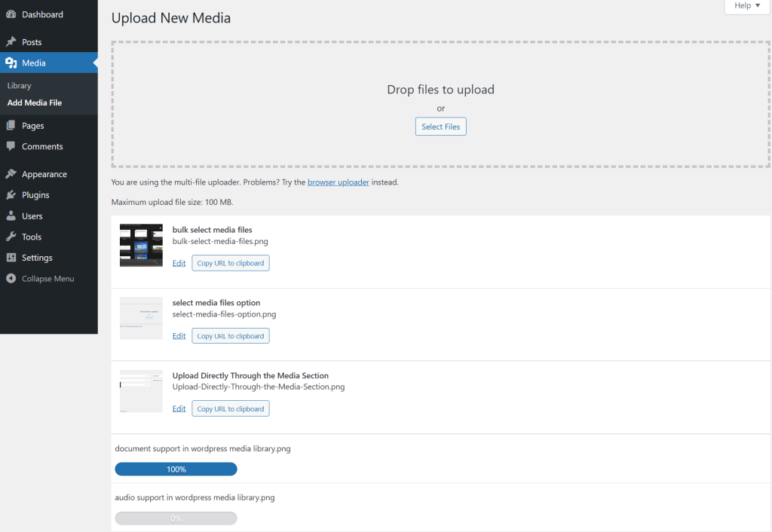This screenshot has height=532, width=772.
Task: Click the Media sidebar icon
Action: [35, 63]
